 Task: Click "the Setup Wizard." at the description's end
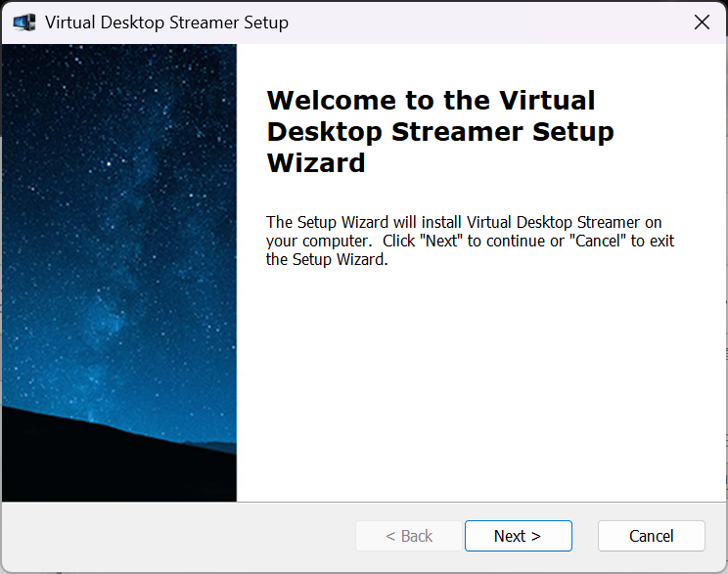pyautogui.click(x=328, y=259)
